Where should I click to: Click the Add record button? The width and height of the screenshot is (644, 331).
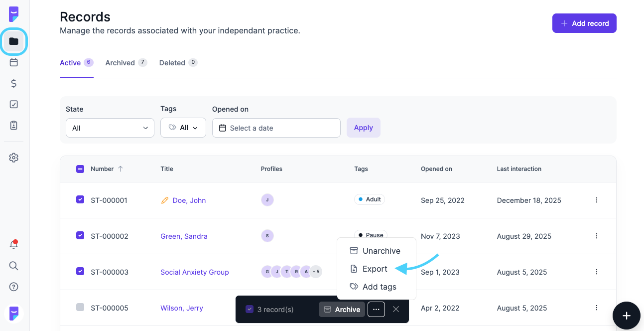pos(584,23)
